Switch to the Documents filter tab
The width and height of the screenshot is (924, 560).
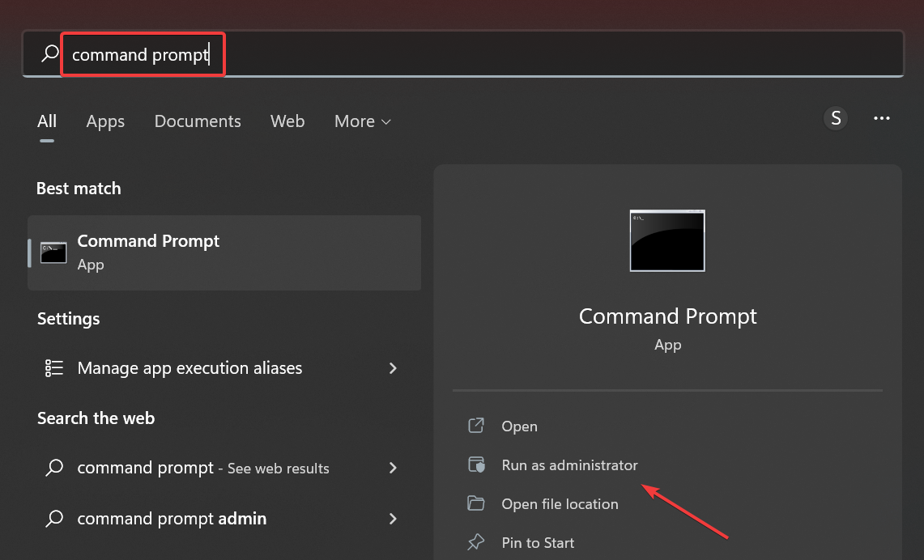(x=198, y=121)
